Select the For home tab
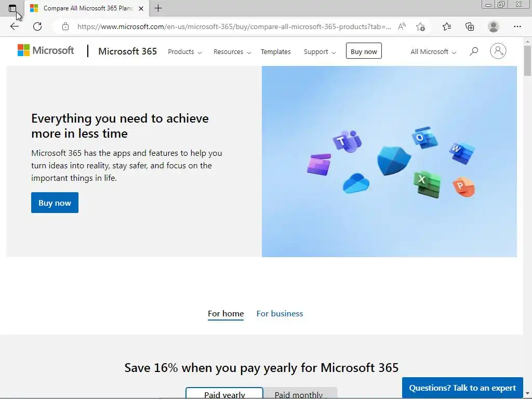 [225, 313]
